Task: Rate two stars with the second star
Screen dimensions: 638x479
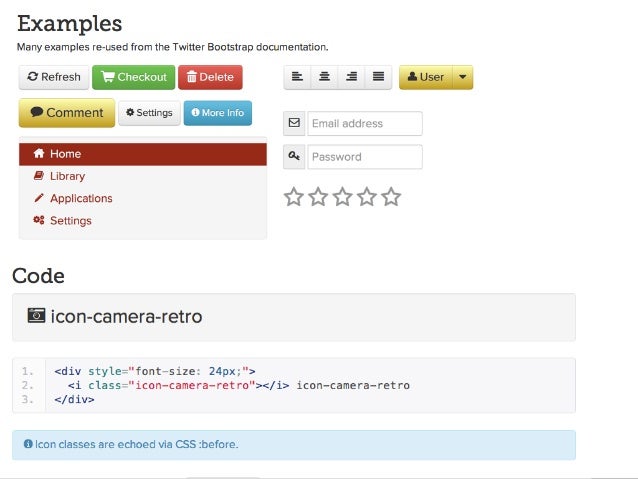Action: (318, 197)
